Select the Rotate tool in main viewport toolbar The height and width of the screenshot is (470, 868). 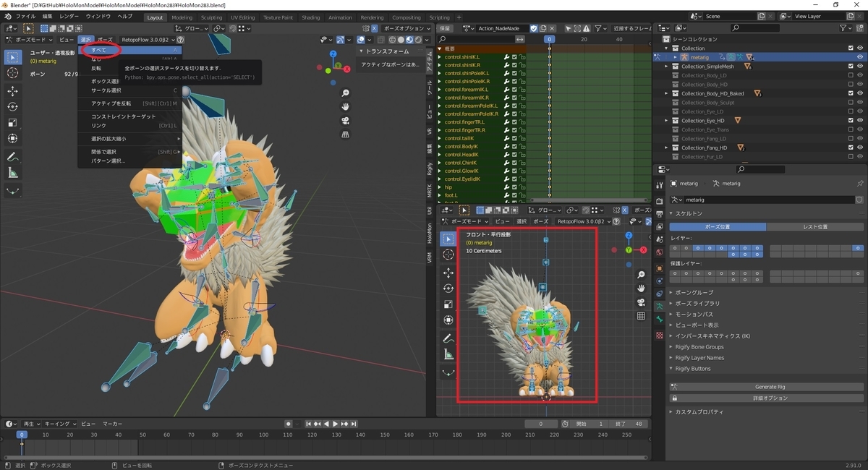(13, 107)
